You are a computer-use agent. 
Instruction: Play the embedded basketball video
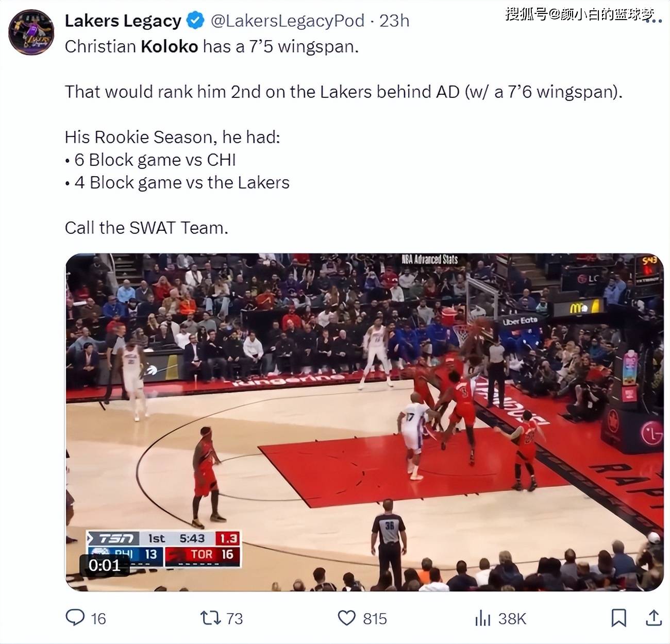point(364,422)
